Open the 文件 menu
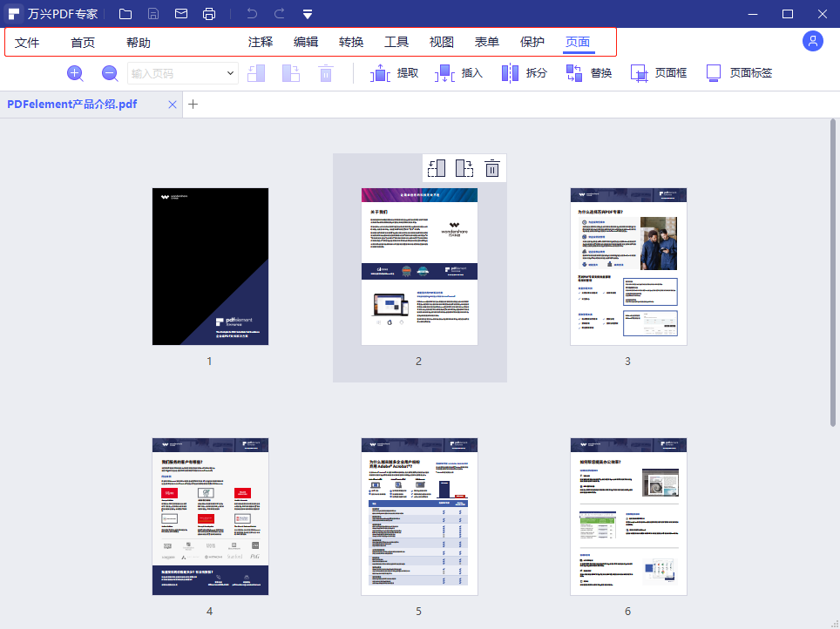The image size is (840, 629). 27,43
